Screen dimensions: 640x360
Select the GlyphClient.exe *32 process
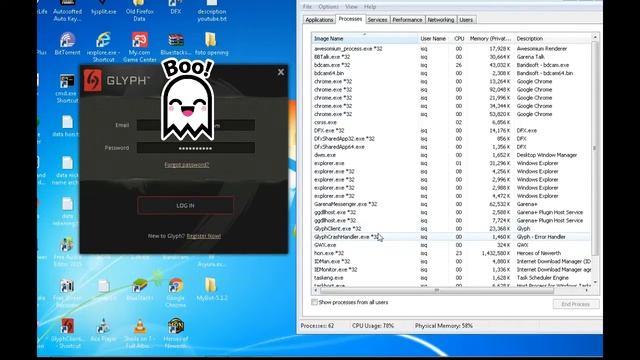451,229
